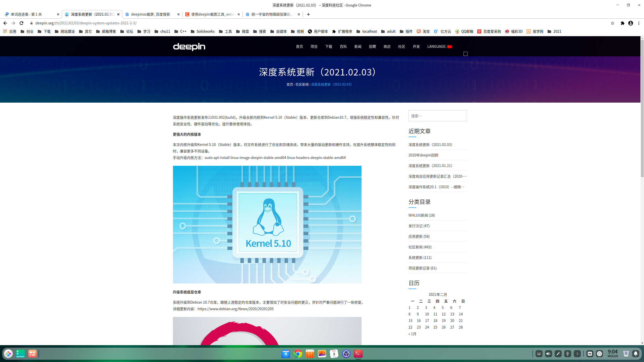Open the LANGUAGE selector in site header
Image resolution: width=644 pixels, height=362 pixels.
(439, 47)
